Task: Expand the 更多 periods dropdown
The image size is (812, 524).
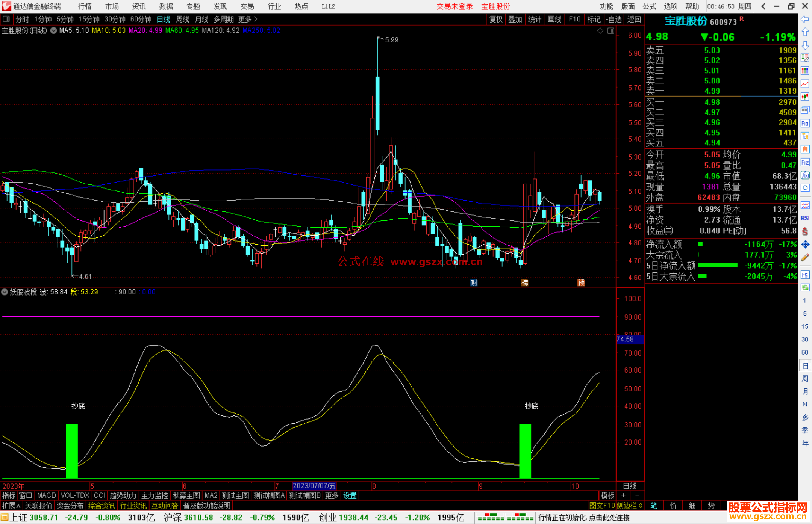Action: (x=248, y=19)
